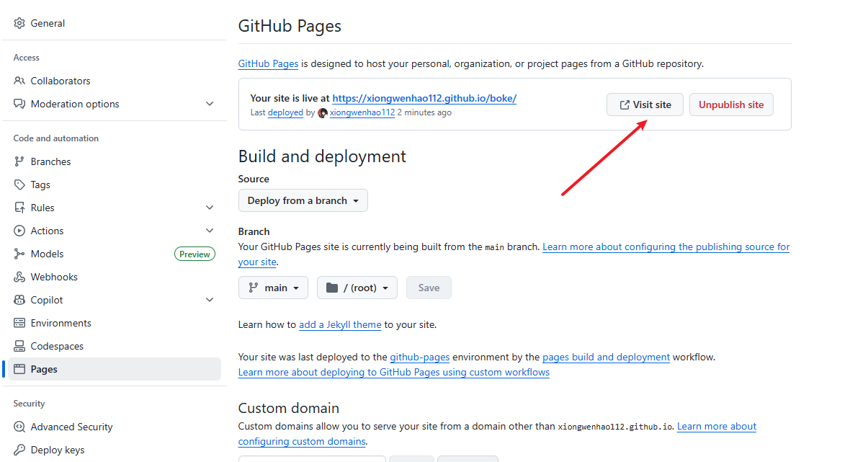Image resolution: width=868 pixels, height=462 pixels.
Task: Click the Actions play icon
Action: [x=19, y=231]
